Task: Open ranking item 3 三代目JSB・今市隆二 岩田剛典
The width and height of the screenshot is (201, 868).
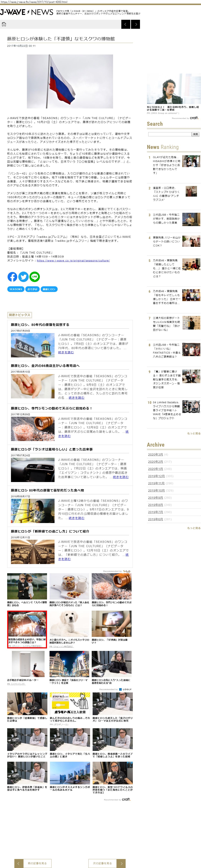Action: click(x=166, y=219)
